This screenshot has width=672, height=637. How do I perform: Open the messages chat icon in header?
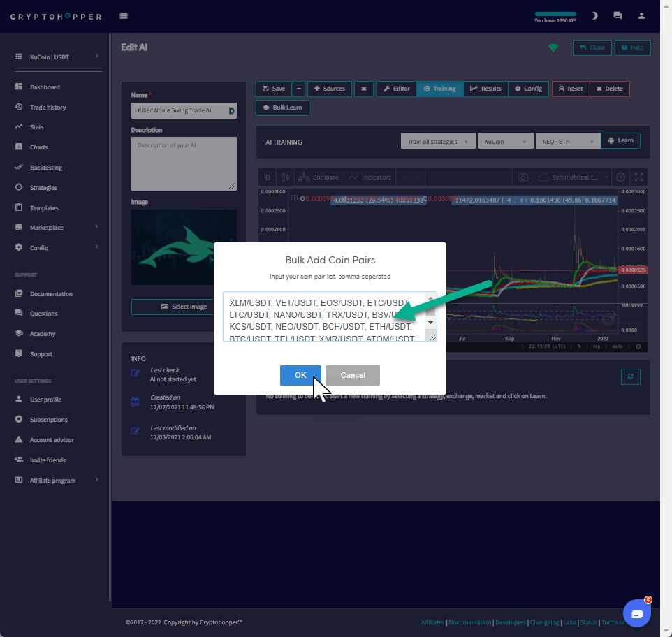(618, 15)
